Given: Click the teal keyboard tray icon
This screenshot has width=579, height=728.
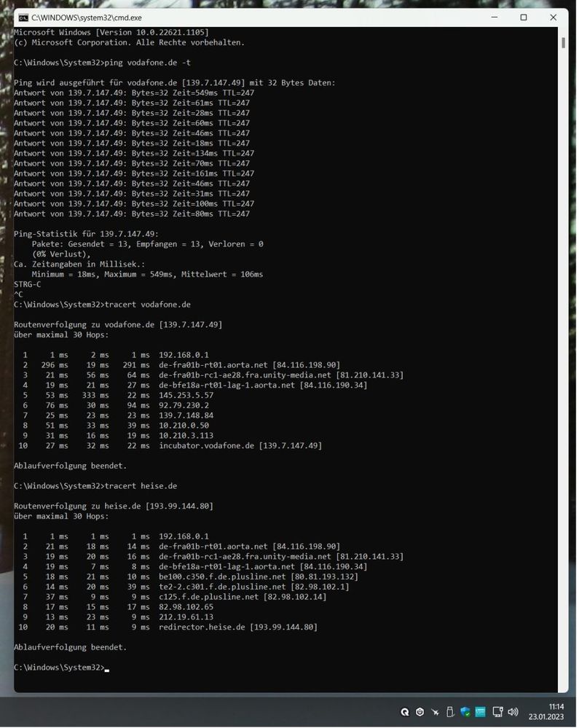Looking at the screenshot, I should pos(480,712).
